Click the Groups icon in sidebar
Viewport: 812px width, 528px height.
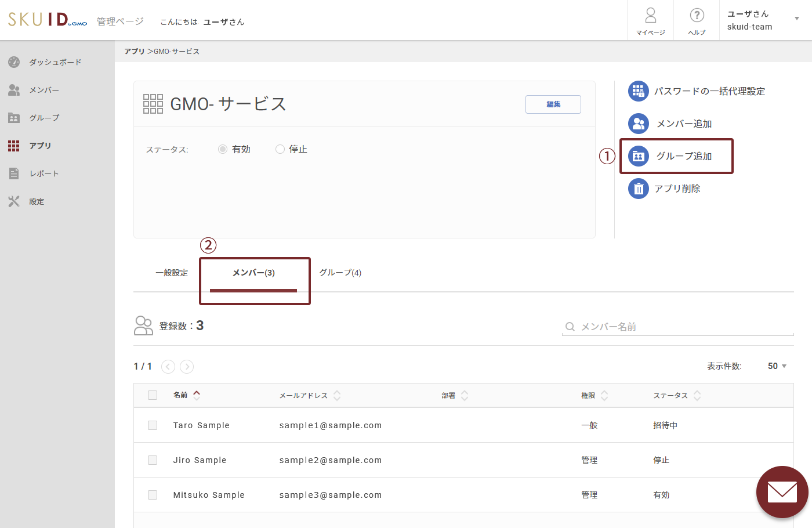coord(14,118)
